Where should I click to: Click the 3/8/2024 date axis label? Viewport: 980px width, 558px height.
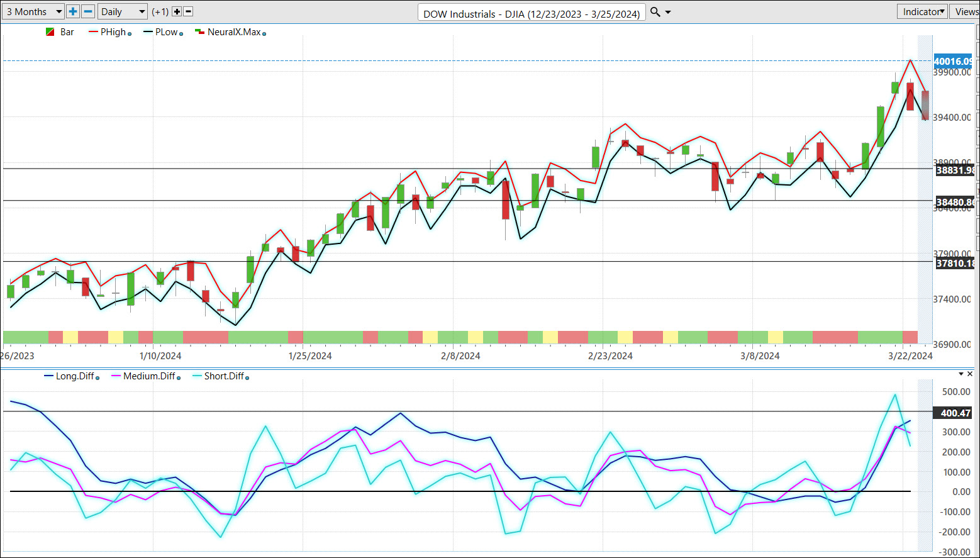(760, 355)
